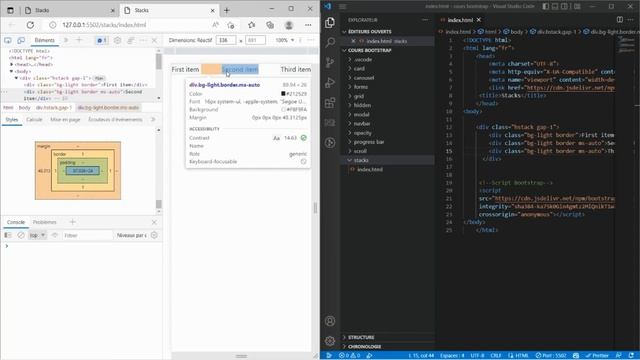Click the Prettier status bar item
This screenshot has height=360, width=640.
[597, 356]
